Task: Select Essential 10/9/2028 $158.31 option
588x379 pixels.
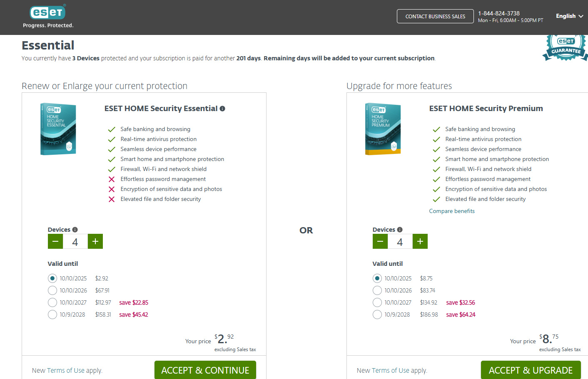Action: 52,315
